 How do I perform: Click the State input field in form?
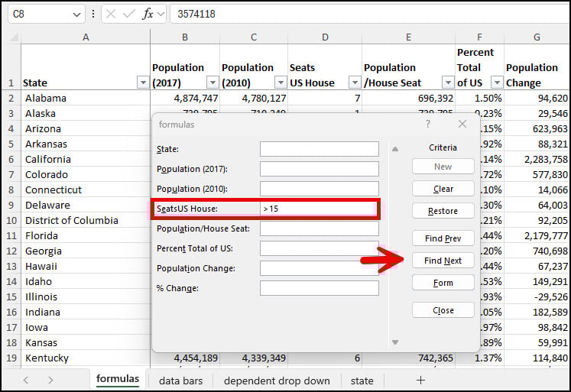[x=320, y=149]
